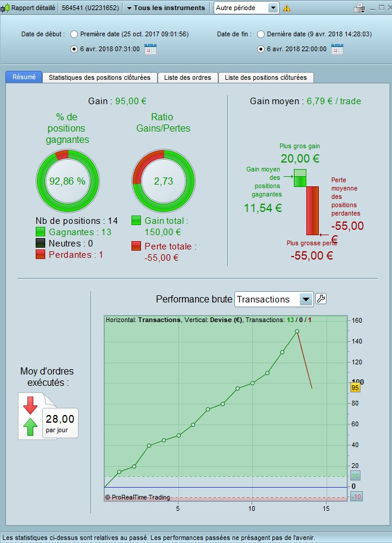The image size is (392, 543).
Task: Click the yellow warning triangle icon
Action: 287,8
